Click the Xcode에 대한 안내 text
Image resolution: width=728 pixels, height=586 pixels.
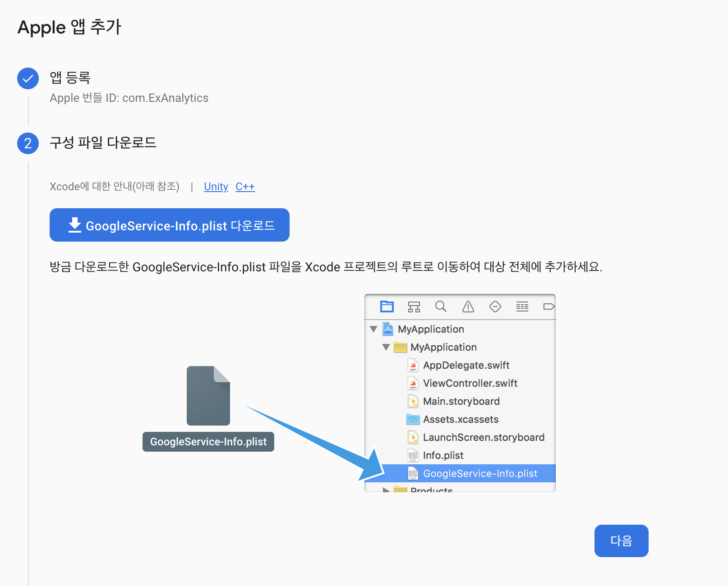pyautogui.click(x=115, y=186)
